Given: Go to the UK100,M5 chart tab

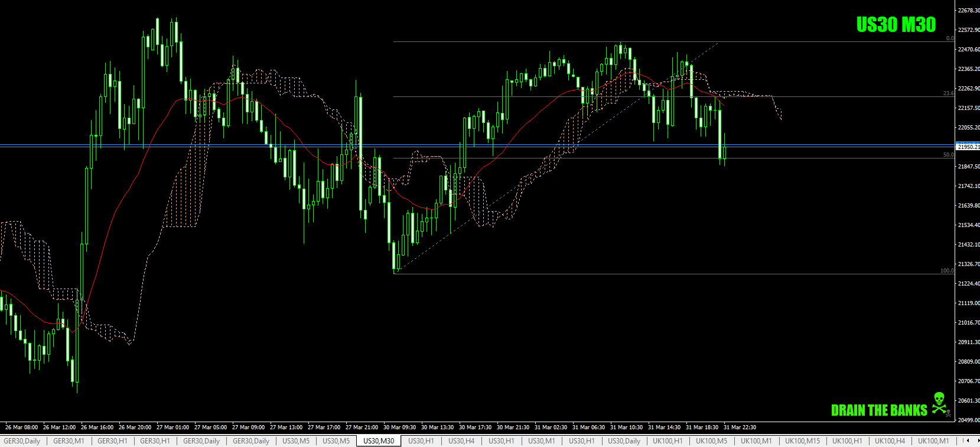Looking at the screenshot, I should coord(712,441).
